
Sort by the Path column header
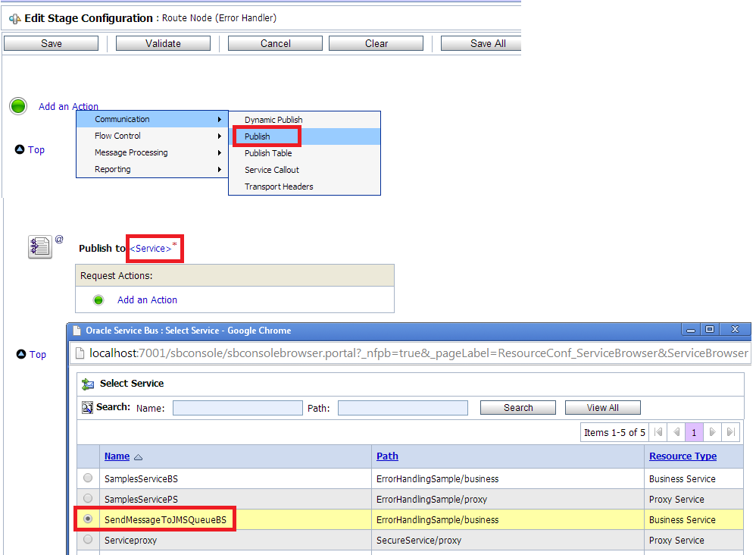click(387, 456)
